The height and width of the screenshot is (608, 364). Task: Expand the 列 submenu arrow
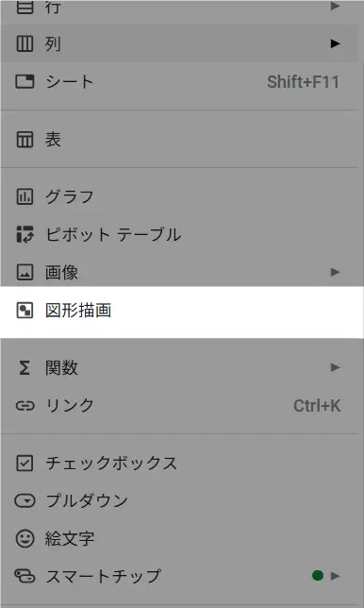point(336,43)
